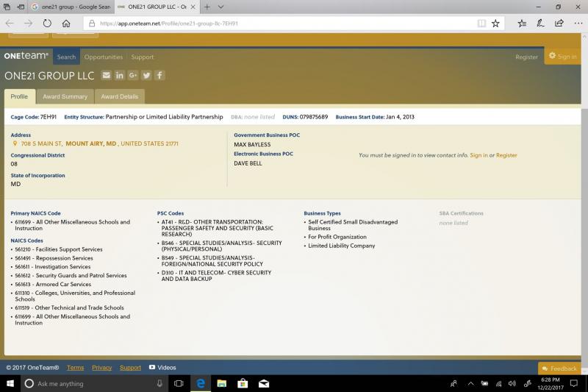Switch to the one21 group Google Search tab
The height and width of the screenshot is (392, 588).
point(71,7)
